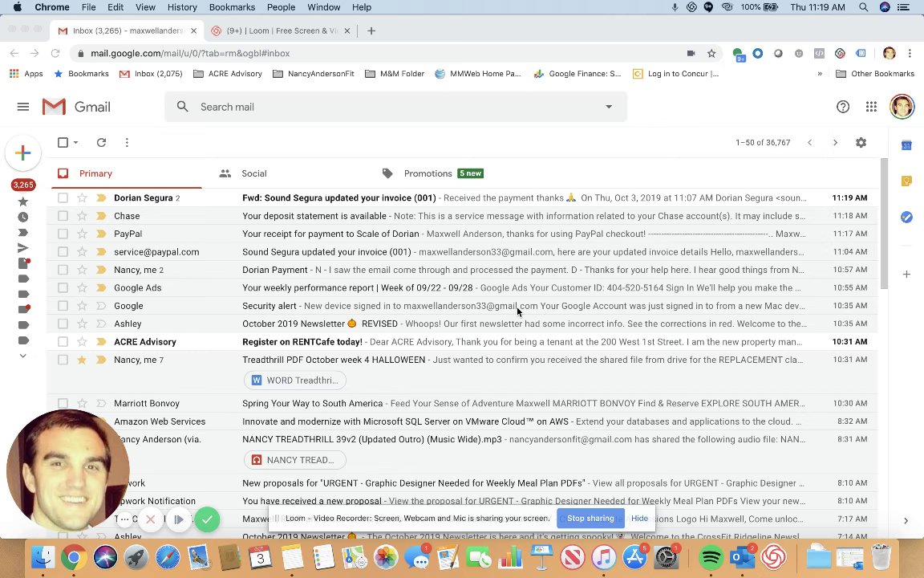924x578 pixels.
Task: Select the Marriott Bonvoy email checkbox
Action: 63,404
